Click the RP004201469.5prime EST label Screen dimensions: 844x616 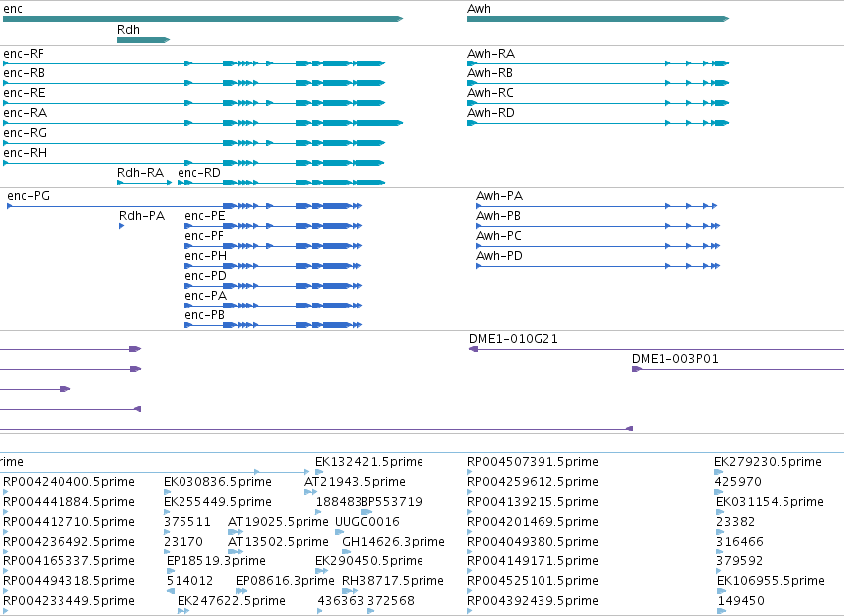[x=533, y=522]
